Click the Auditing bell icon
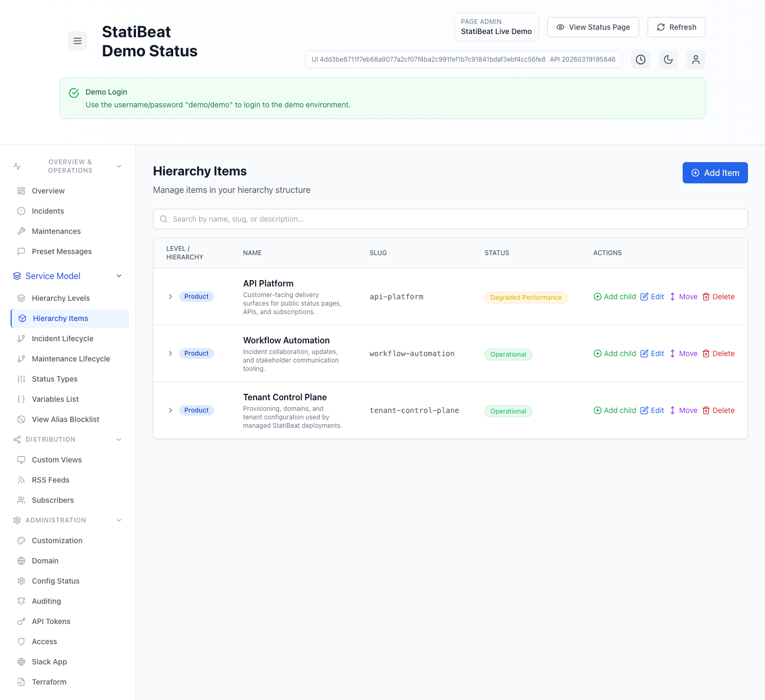Viewport: 765px width, 700px height. click(21, 601)
